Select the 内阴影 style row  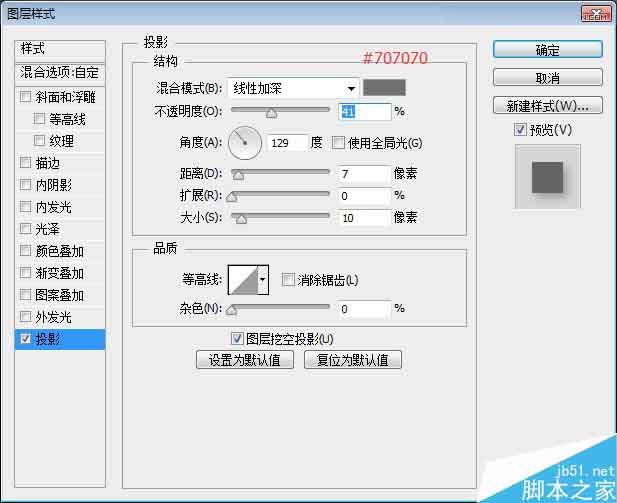point(60,185)
